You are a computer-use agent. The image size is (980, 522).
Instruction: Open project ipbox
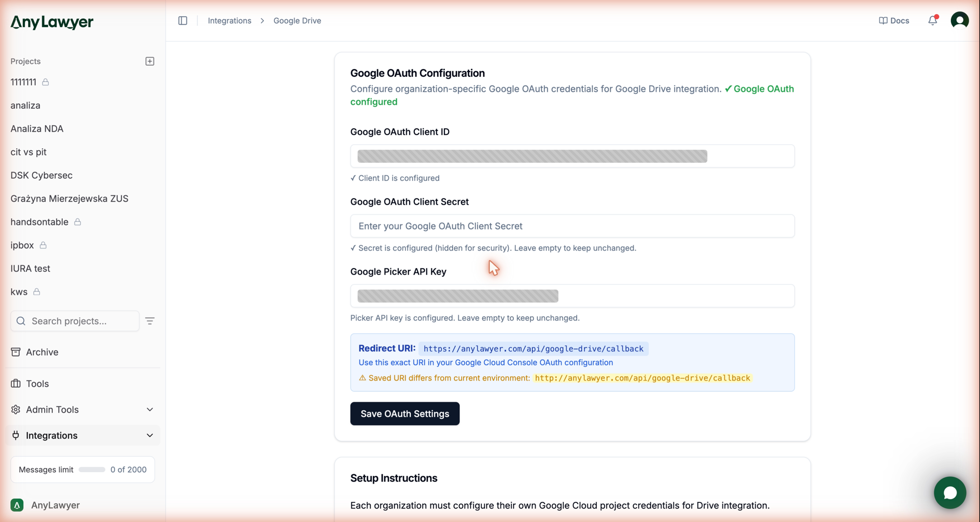click(22, 245)
